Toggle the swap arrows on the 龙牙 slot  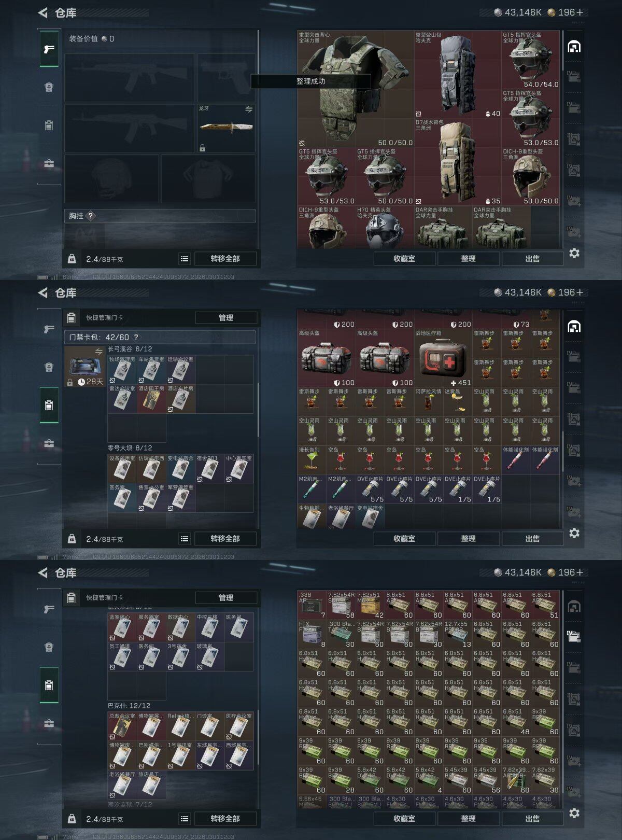[x=249, y=109]
